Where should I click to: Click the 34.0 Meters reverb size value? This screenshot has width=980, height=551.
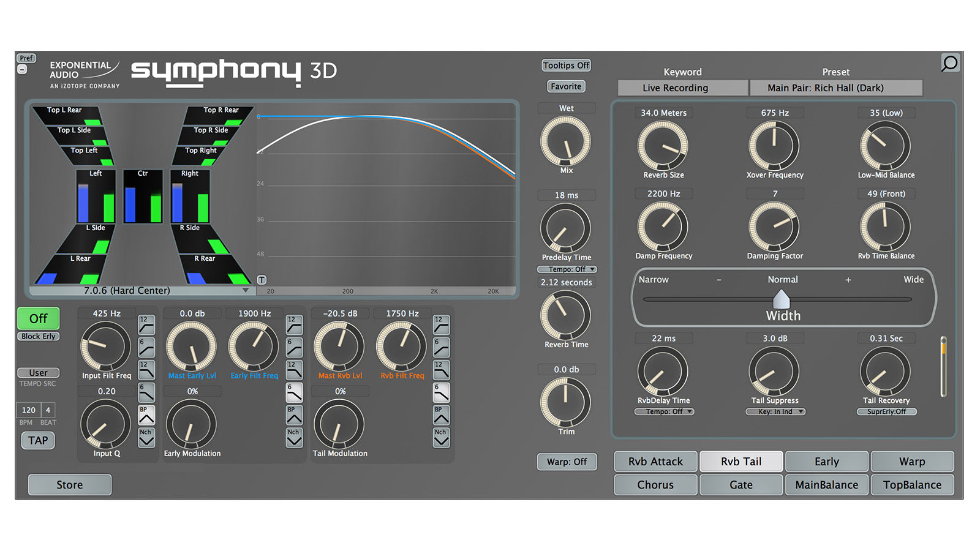point(663,113)
